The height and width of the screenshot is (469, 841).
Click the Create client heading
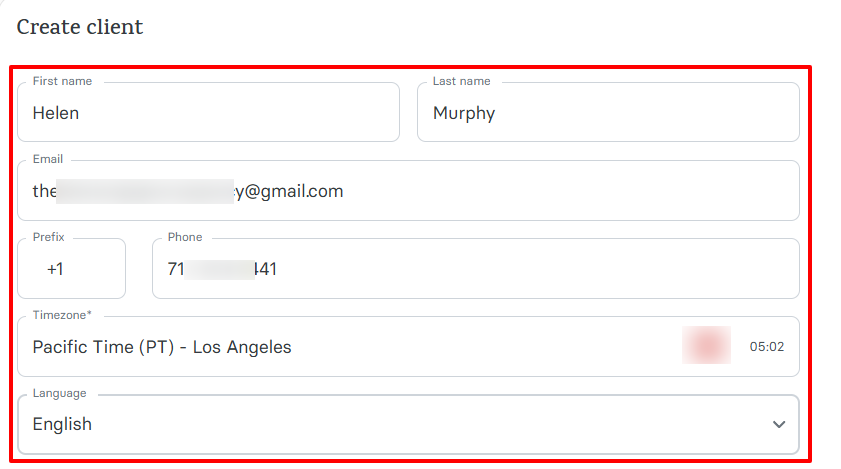point(80,27)
